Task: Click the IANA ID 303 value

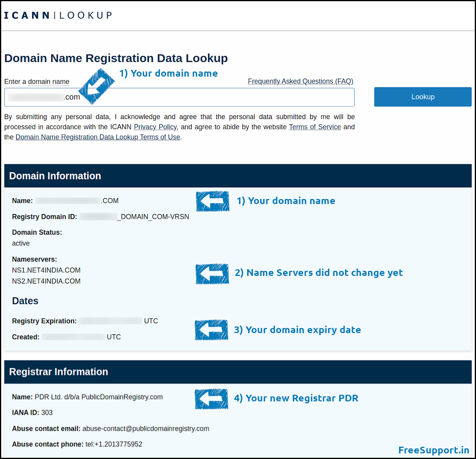Action: [x=47, y=413]
